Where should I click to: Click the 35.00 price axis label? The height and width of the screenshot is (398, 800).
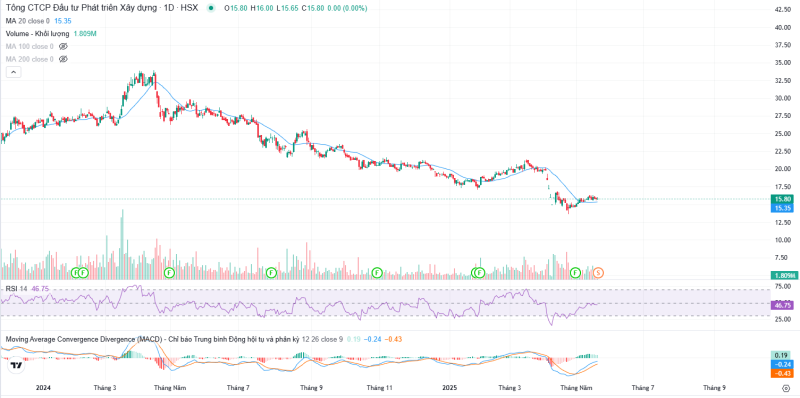[782, 63]
